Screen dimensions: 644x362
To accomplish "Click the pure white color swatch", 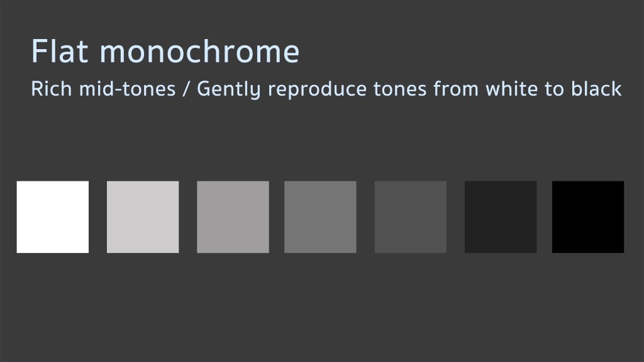I will [53, 217].
